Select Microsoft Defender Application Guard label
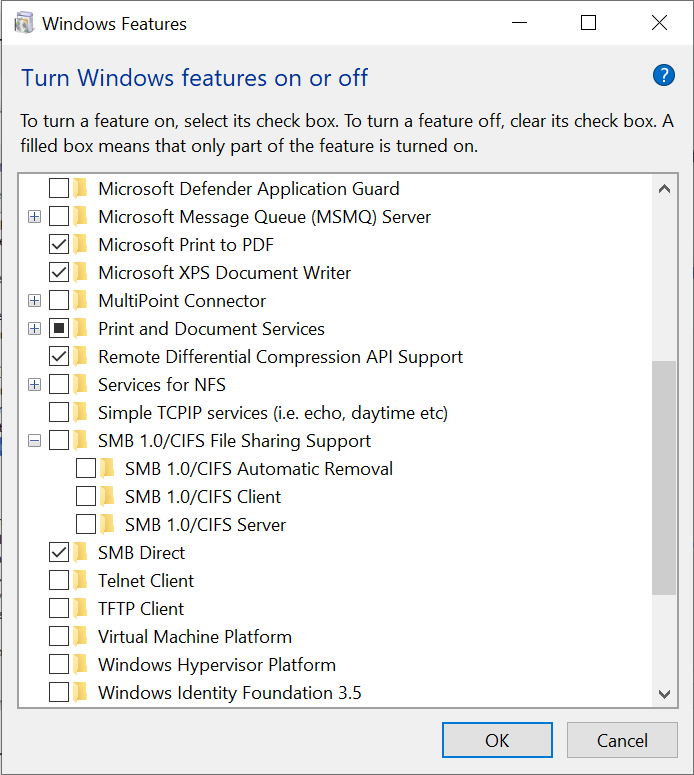 coord(249,189)
